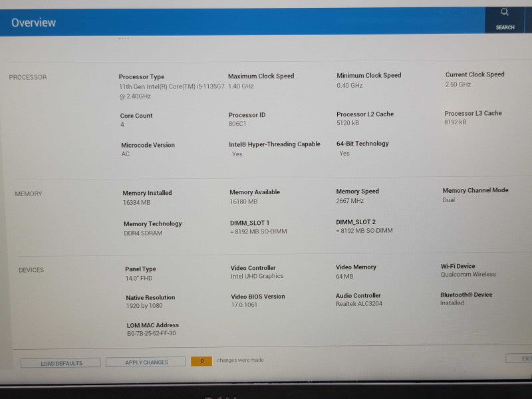This screenshot has width=532, height=399.
Task: Select the DEVICES section label
Action: (x=31, y=270)
